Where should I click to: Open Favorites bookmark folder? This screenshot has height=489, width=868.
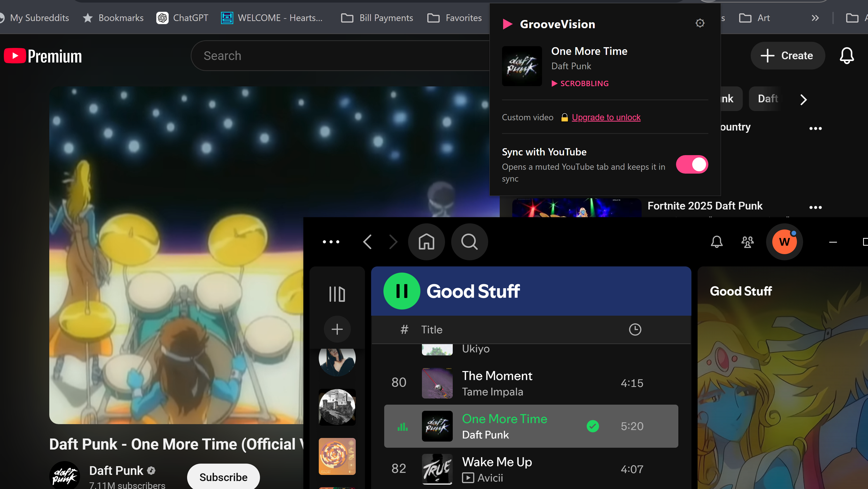455,18
